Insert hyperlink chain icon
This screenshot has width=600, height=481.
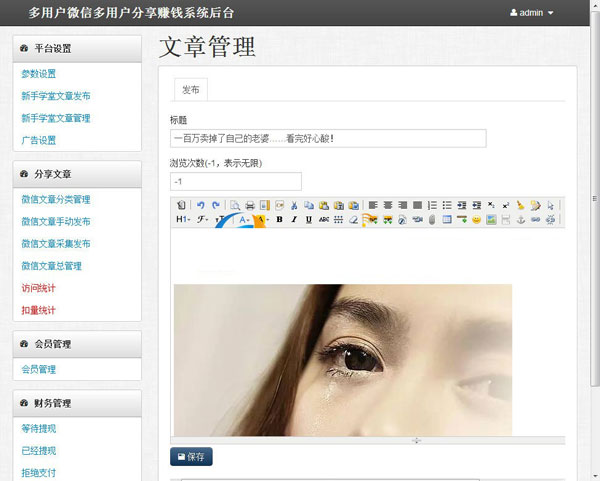[x=536, y=219]
